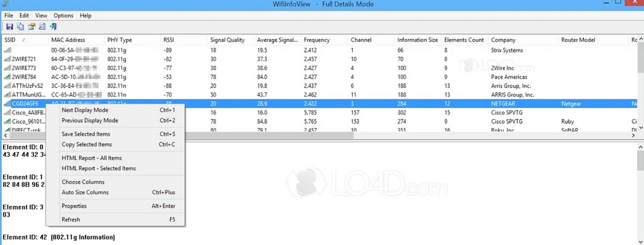Click the vertical scrollbar of the network list

tap(640, 84)
